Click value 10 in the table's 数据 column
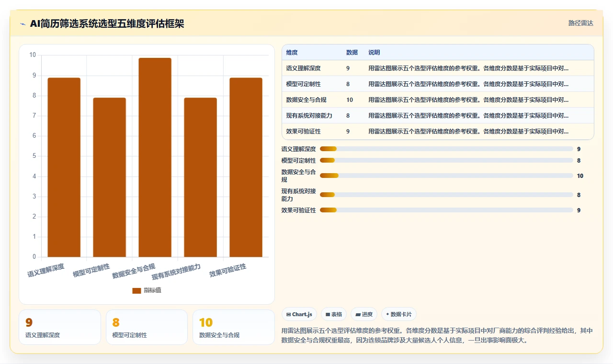The image size is (613, 364). 350,100
